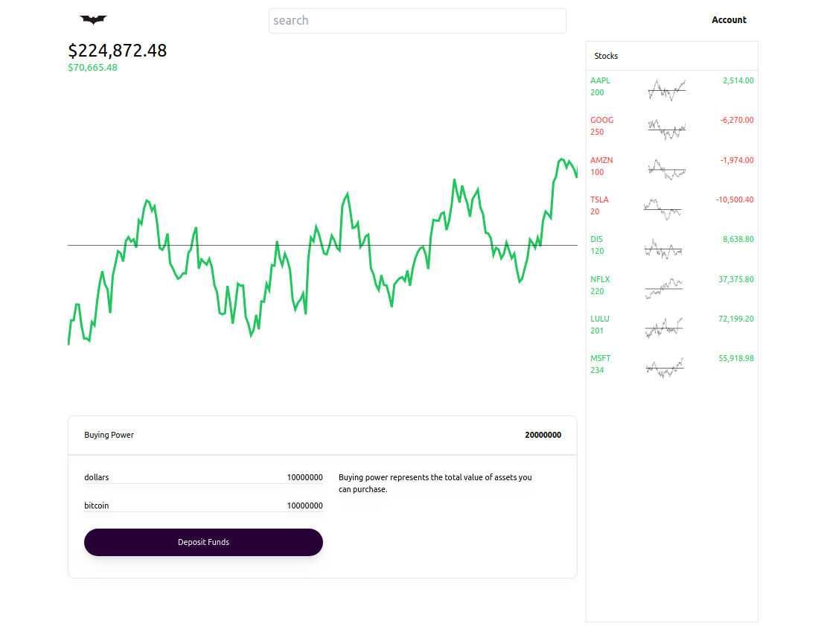Screen dimensions: 824x644
Task: Open the TSLA mini chart
Action: (x=662, y=208)
